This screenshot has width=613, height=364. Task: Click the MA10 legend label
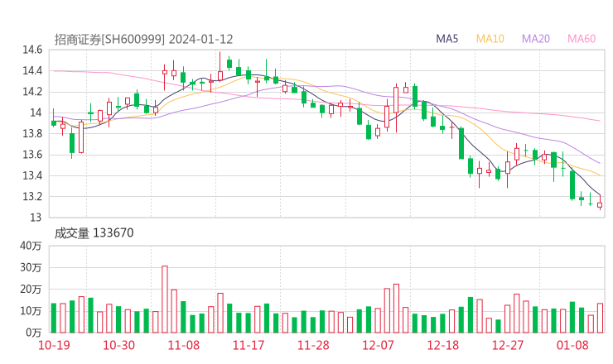pos(490,39)
